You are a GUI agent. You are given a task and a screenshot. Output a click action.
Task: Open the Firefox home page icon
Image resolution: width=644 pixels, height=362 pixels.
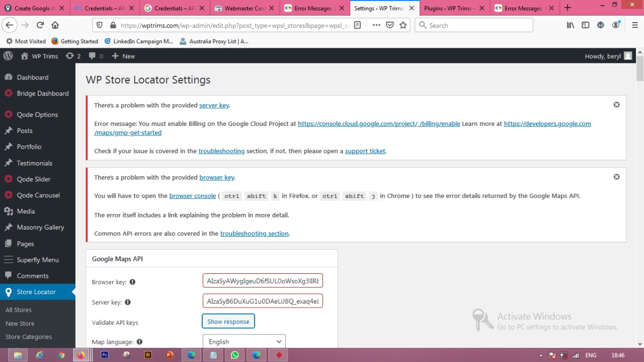pyautogui.click(x=55, y=25)
